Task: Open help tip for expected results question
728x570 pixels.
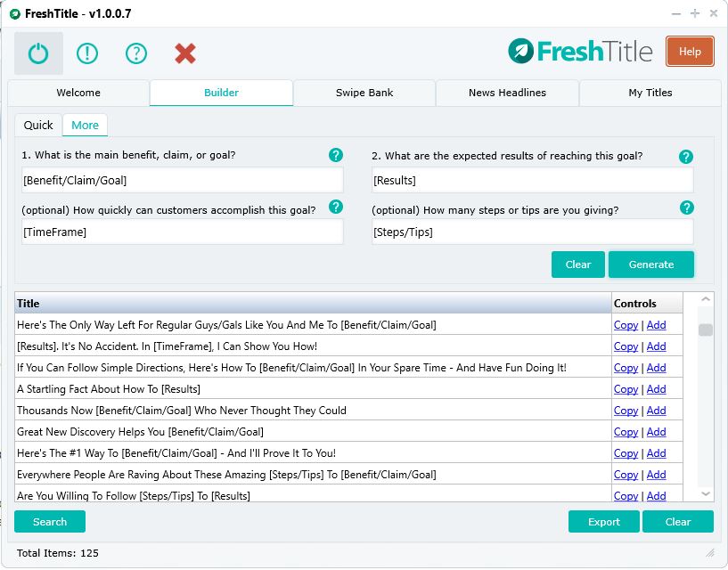Action: tap(686, 157)
